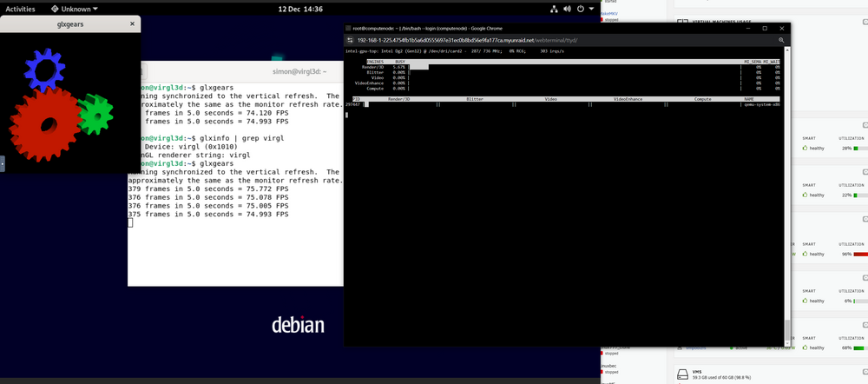Click the green gear in glxgears
This screenshot has width=868, height=384.
pos(95,115)
